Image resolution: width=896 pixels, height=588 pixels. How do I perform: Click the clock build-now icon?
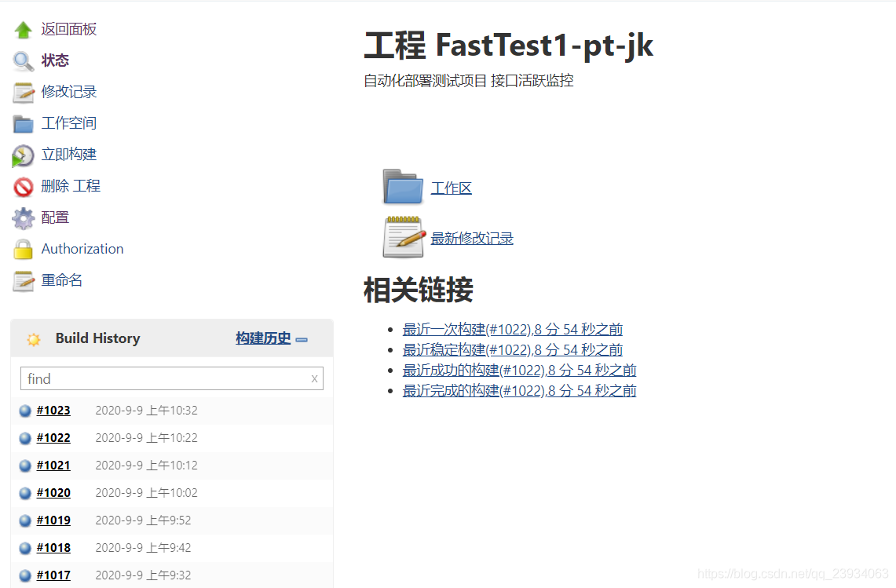(23, 156)
